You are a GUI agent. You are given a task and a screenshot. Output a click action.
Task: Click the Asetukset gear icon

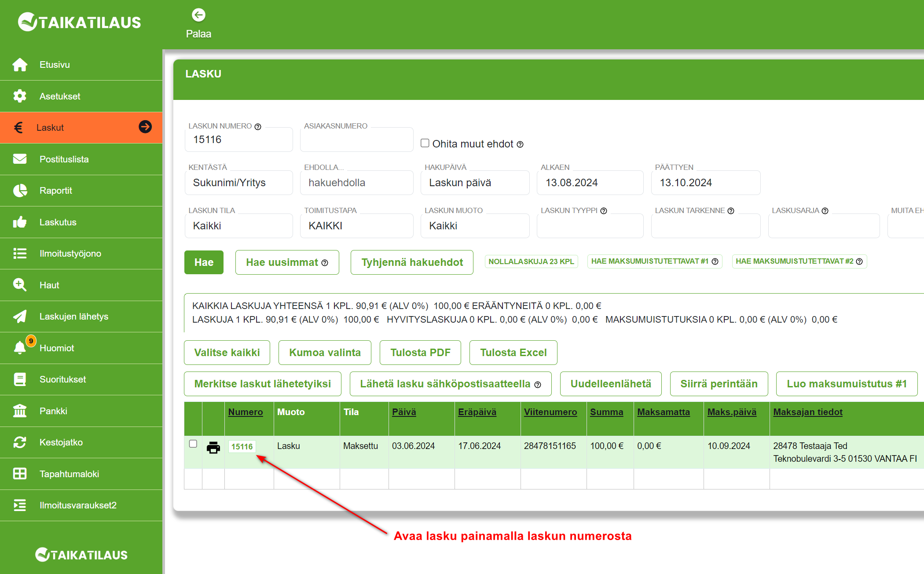20,96
